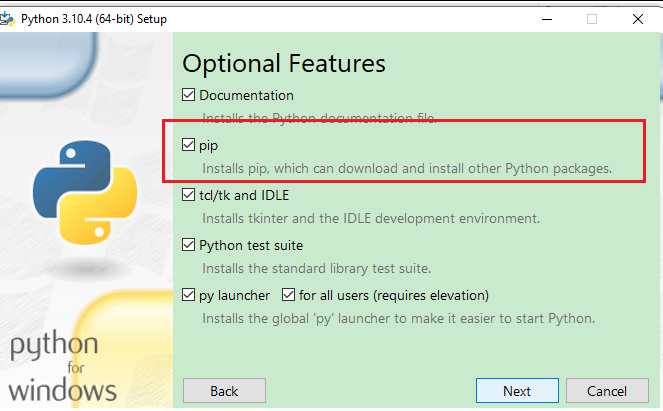This screenshot has height=411, width=663.
Task: Toggle the tcl/tk and IDLE checkbox
Action: 188,195
